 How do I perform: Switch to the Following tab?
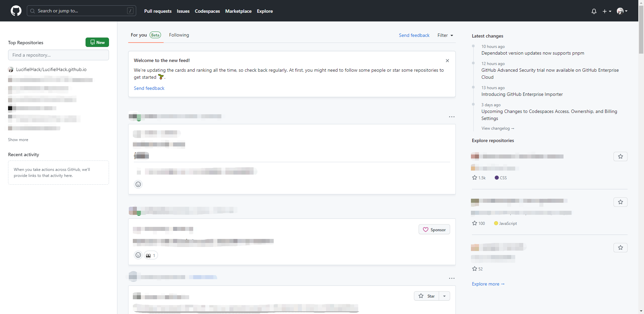179,35
